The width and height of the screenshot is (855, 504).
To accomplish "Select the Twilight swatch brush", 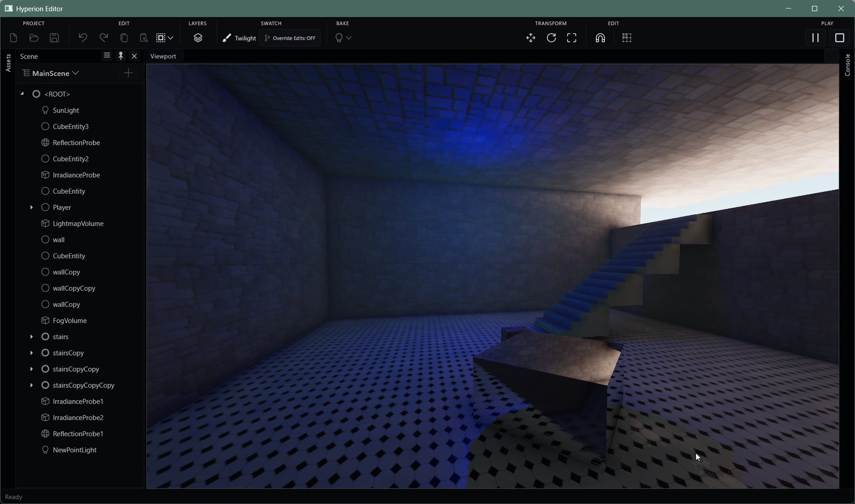I will click(x=239, y=38).
